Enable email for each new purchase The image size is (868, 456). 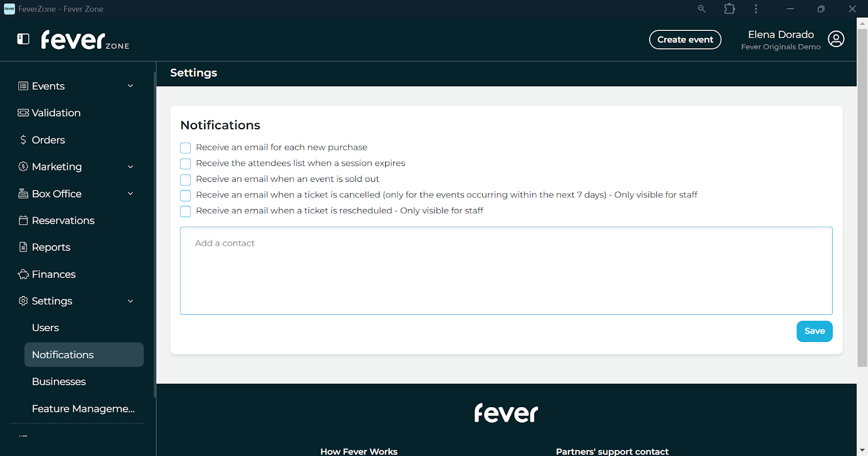186,148
